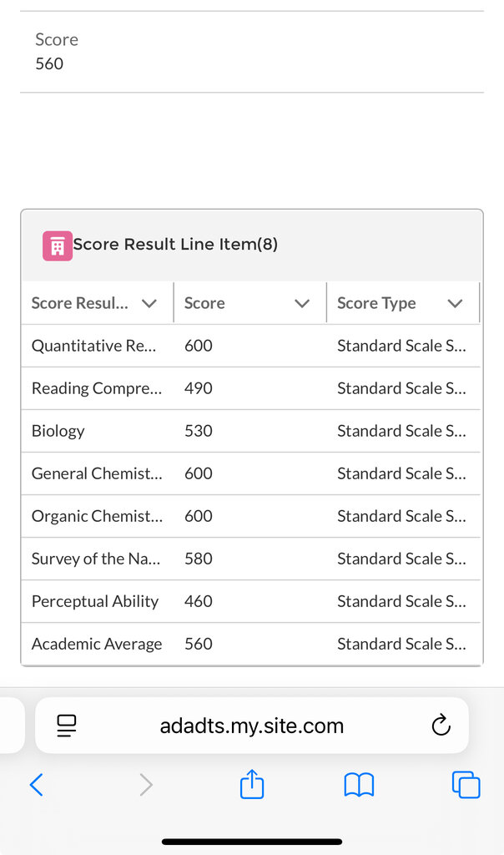Sort by the Score Type column header
Screen dimensions: 504x855
376,303
